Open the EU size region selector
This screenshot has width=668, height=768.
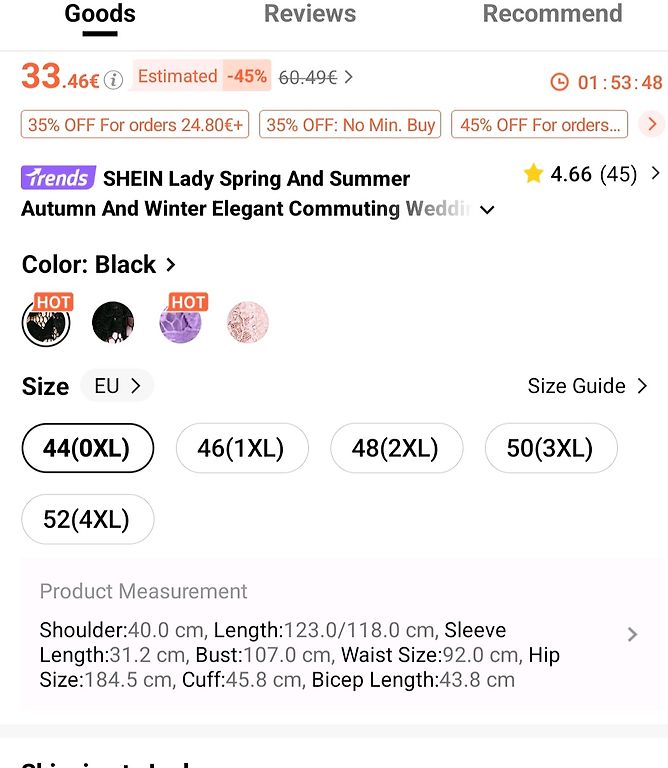tap(117, 386)
